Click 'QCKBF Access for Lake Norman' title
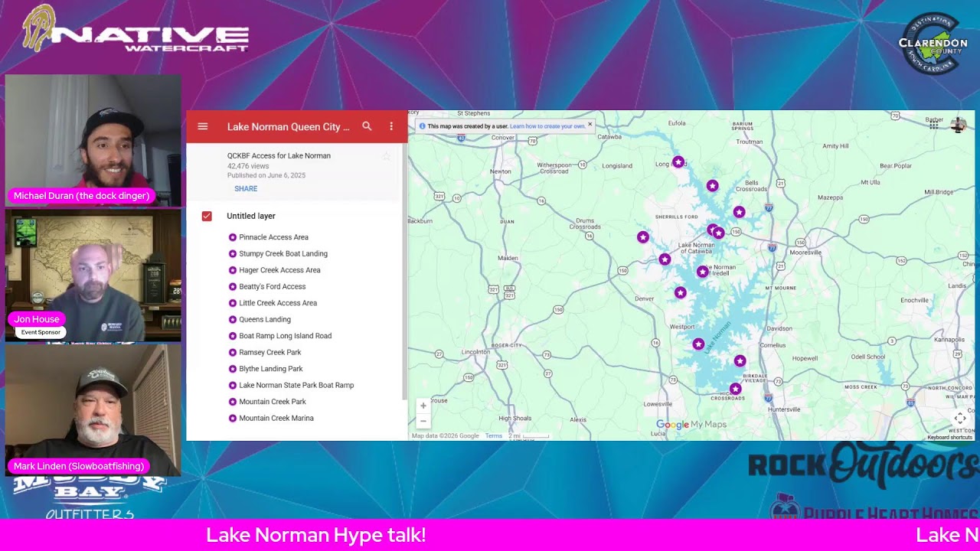 (x=279, y=156)
